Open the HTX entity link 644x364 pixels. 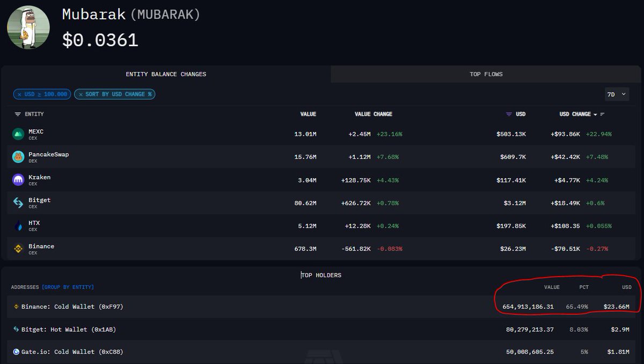[x=34, y=223]
